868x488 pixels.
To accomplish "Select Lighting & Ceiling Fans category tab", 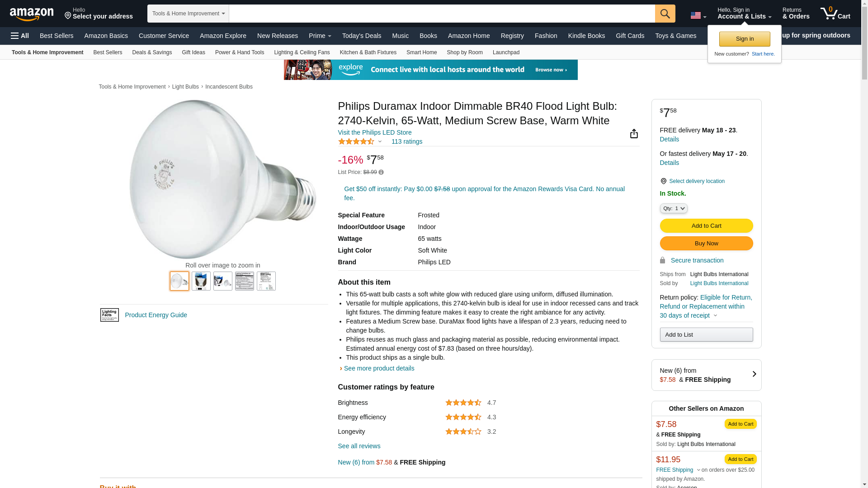I will 302,52.
